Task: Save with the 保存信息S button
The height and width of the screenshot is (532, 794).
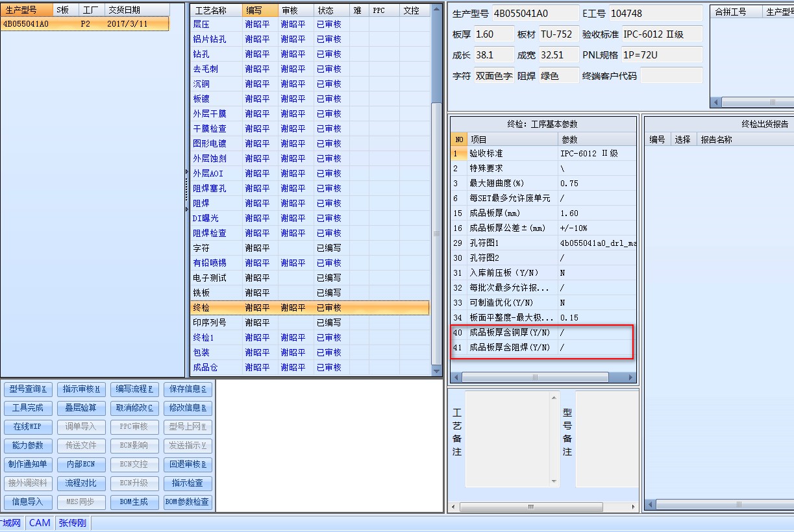Action: [188, 389]
